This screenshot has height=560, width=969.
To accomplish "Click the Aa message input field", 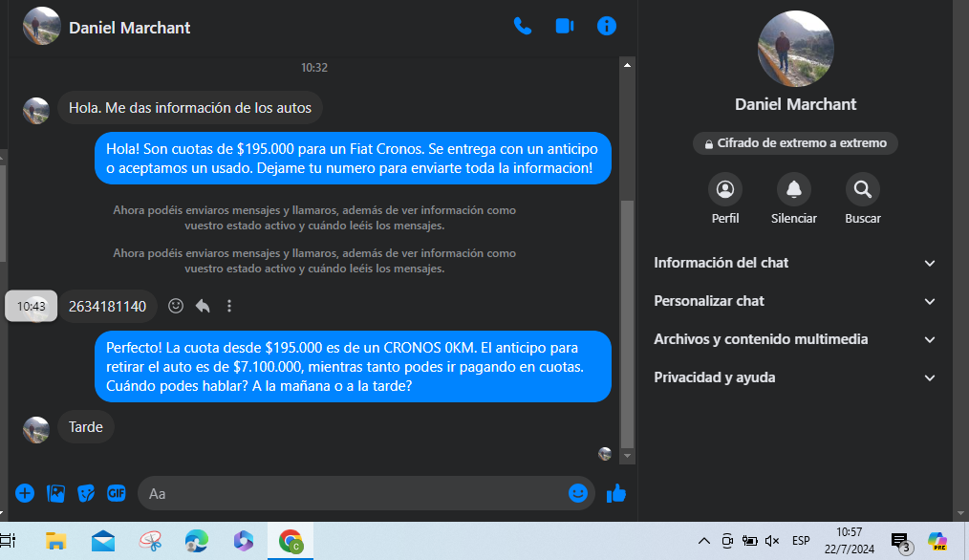I will 354,493.
